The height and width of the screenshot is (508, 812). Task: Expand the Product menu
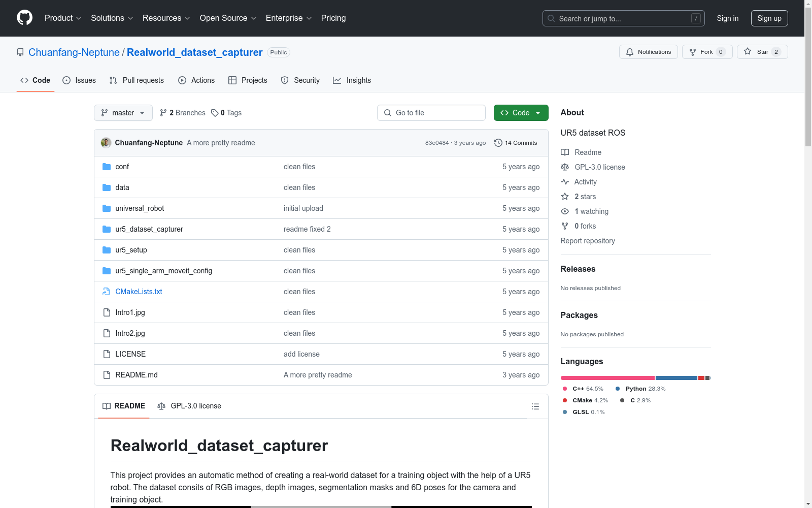(x=63, y=18)
